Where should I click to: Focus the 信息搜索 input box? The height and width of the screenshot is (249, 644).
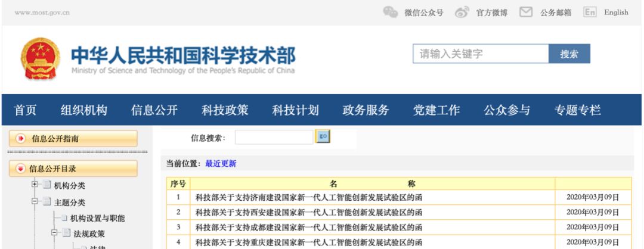pyautogui.click(x=274, y=137)
